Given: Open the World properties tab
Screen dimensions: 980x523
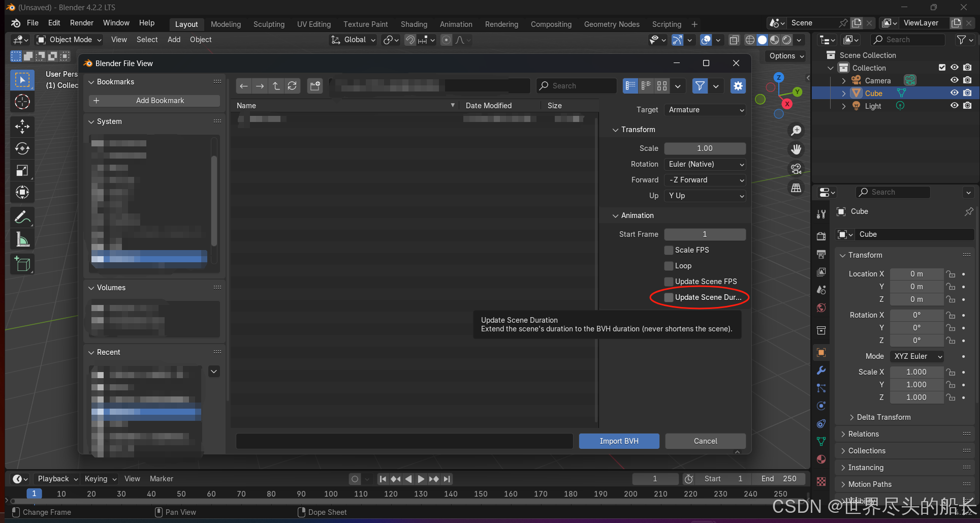Looking at the screenshot, I should click(x=821, y=308).
